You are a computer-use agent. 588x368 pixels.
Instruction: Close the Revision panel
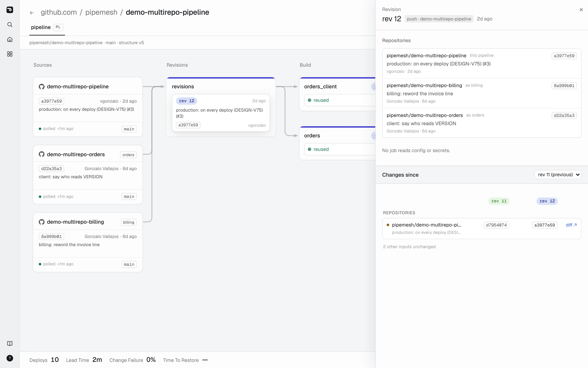click(x=581, y=10)
